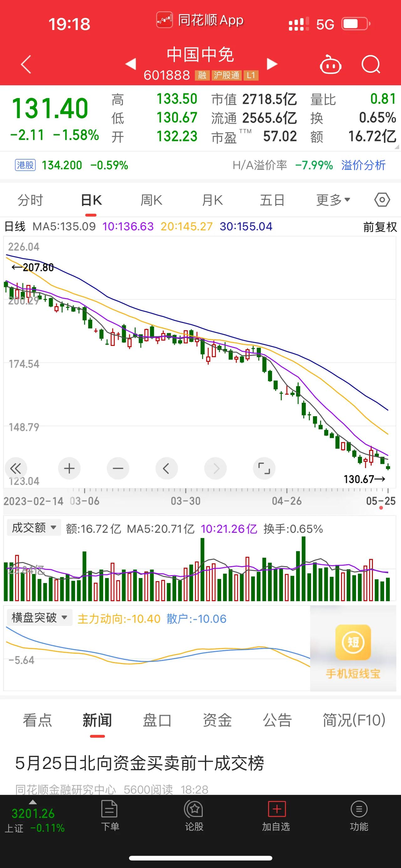Tap the 130.67 low price annotation
The height and width of the screenshot is (868, 401).
pos(364,479)
